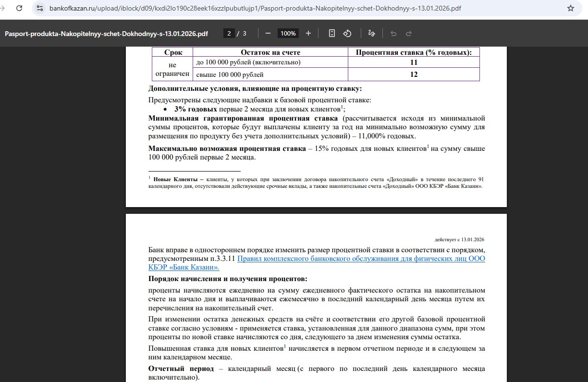588x382 pixels.
Task: Bookmark this page with the star icon
Action: click(571, 8)
